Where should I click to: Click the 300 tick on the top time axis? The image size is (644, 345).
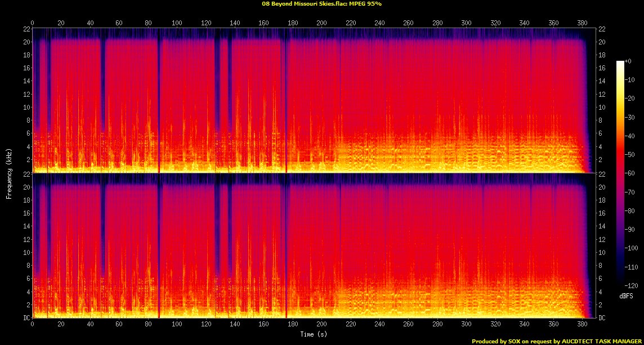tap(466, 23)
